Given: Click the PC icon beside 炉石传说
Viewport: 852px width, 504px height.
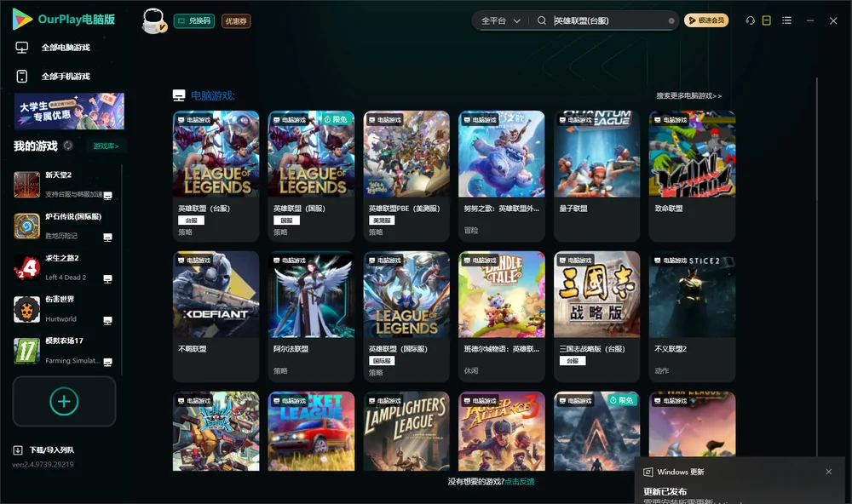Looking at the screenshot, I should pyautogui.click(x=107, y=238).
